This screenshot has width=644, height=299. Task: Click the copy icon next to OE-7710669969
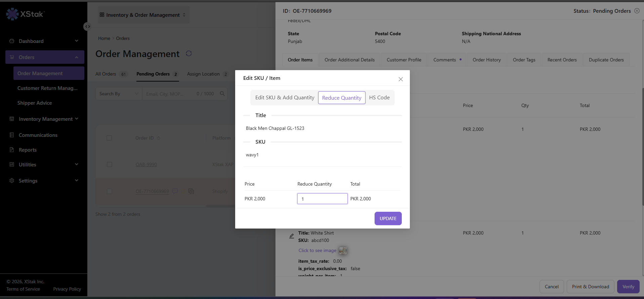coord(191,191)
